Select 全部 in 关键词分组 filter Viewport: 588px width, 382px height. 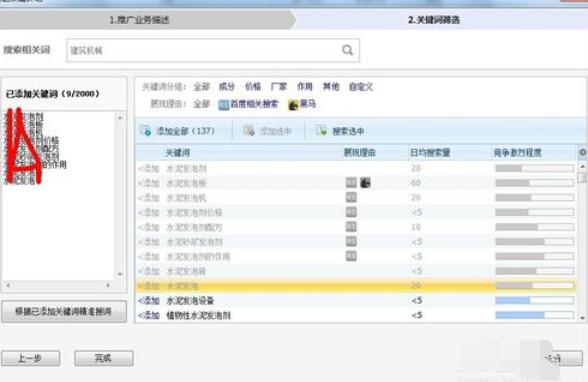tap(201, 87)
